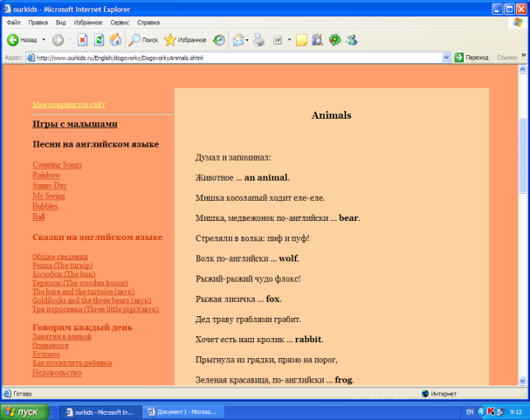Open Goldilocks and the three bears link
This screenshot has height=420, width=530.
tap(92, 300)
